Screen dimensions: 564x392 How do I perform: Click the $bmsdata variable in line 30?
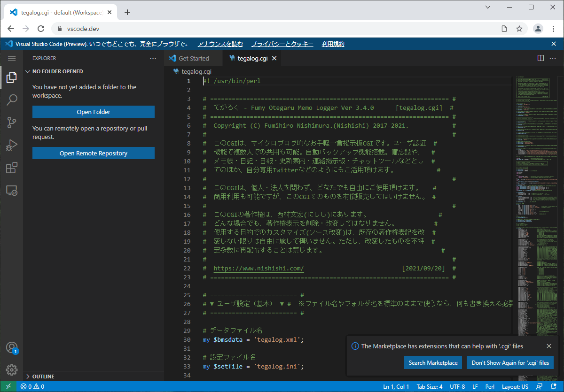point(228,339)
